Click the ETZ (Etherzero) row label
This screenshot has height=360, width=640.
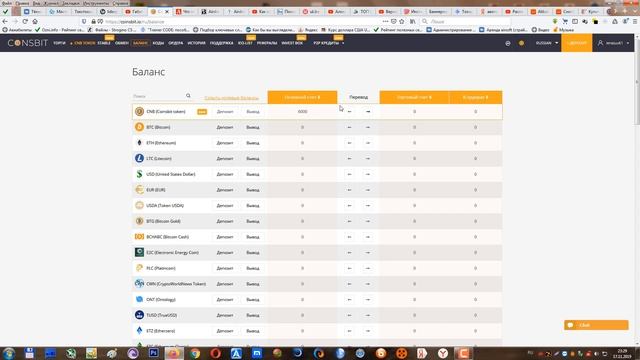point(160,331)
